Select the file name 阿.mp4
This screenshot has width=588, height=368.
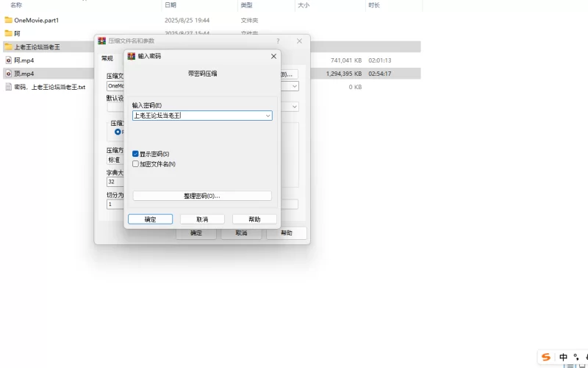24,60
